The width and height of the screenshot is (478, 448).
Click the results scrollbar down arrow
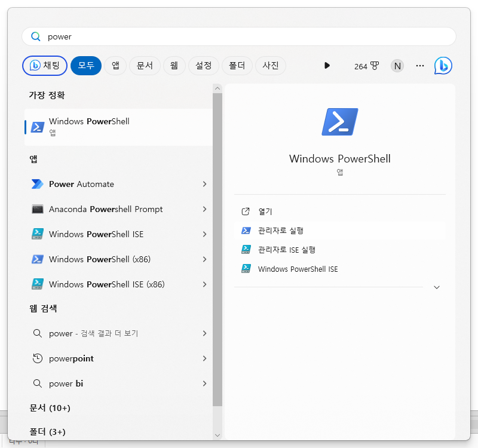point(217,435)
